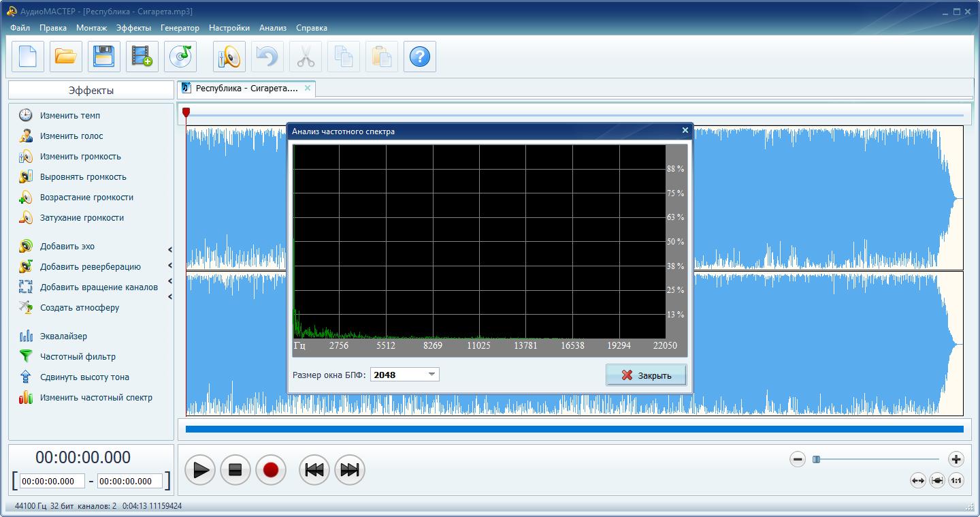The height and width of the screenshot is (517, 980).
Task: Open the Размер окна БПФ dropdown
Action: click(x=405, y=375)
